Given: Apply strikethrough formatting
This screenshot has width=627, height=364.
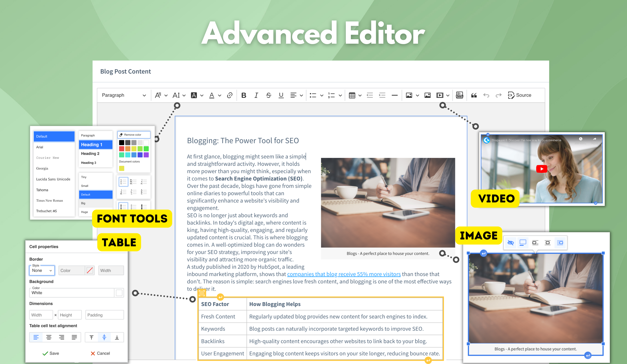Looking at the screenshot, I should coord(268,95).
